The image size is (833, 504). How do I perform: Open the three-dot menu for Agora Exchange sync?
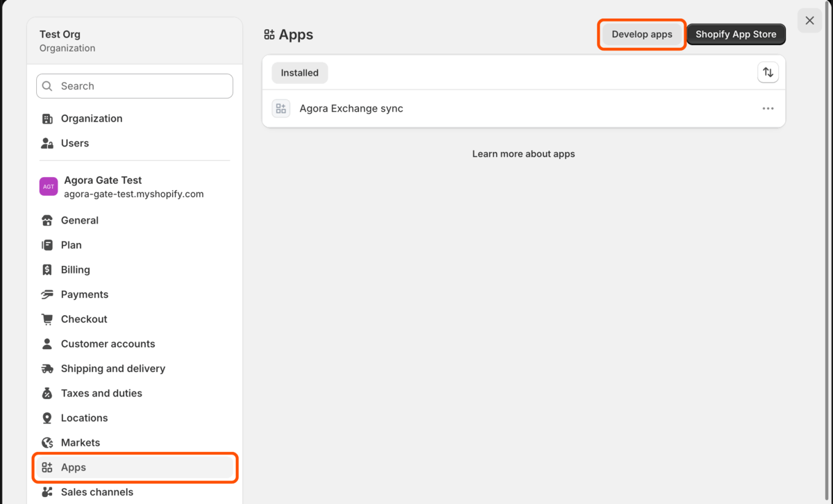pos(768,108)
